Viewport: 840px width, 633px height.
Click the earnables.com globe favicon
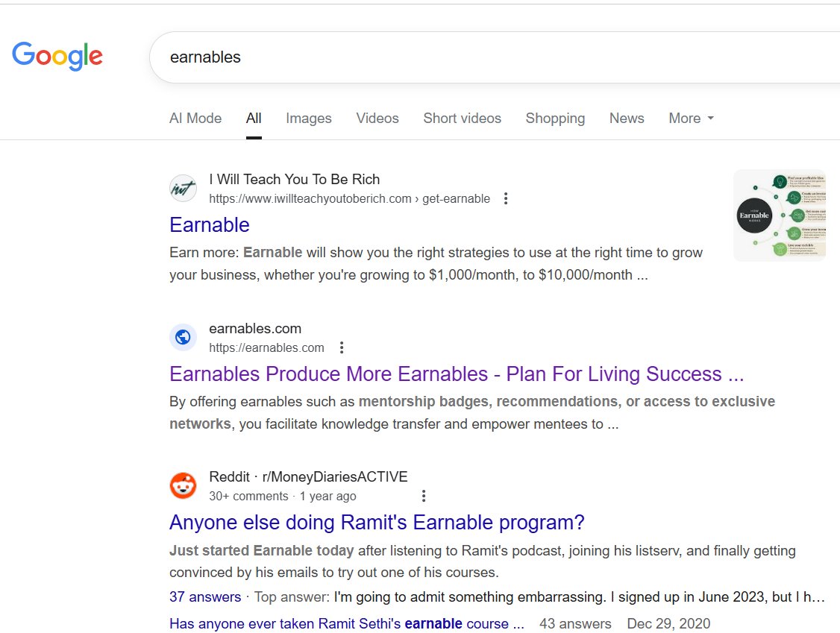click(184, 338)
